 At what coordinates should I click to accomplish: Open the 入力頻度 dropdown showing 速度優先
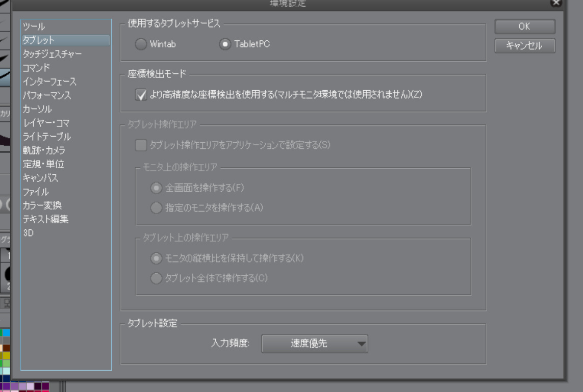point(315,344)
